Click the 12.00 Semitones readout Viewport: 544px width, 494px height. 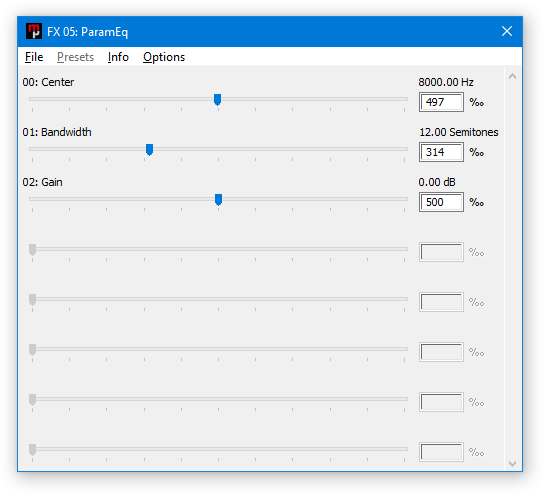(459, 132)
